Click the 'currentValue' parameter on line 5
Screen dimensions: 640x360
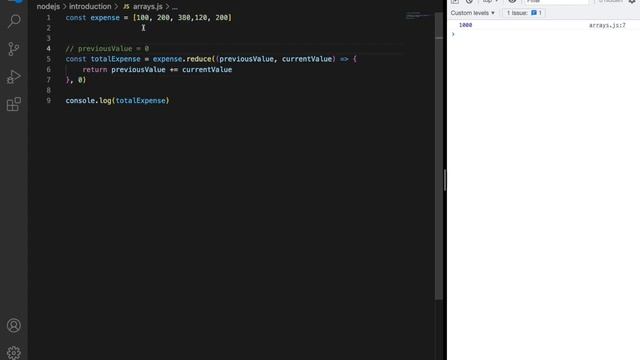coord(307,59)
